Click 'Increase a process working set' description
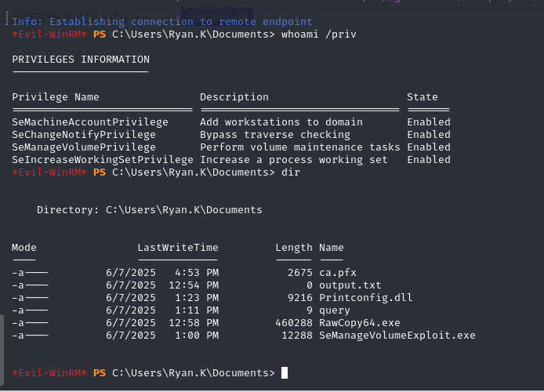Screen dimensions: 544x392 click(294, 160)
